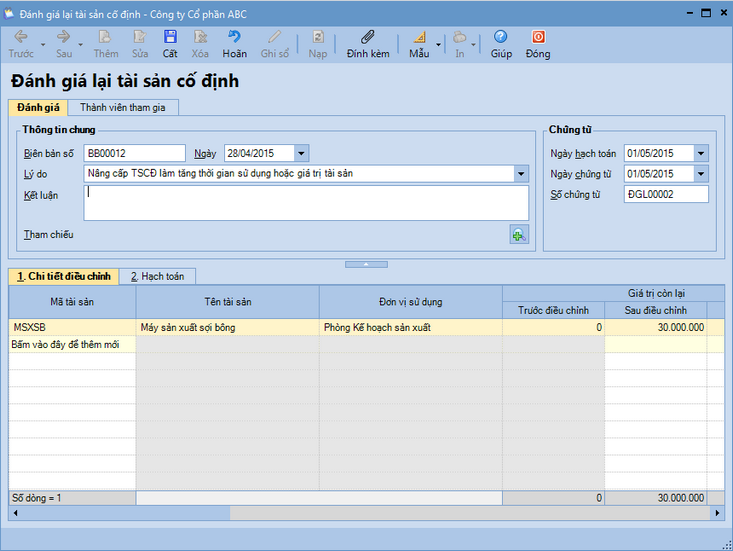Select the MSXSB asset code cell
Viewport: 733px width, 551px height.
(72, 327)
